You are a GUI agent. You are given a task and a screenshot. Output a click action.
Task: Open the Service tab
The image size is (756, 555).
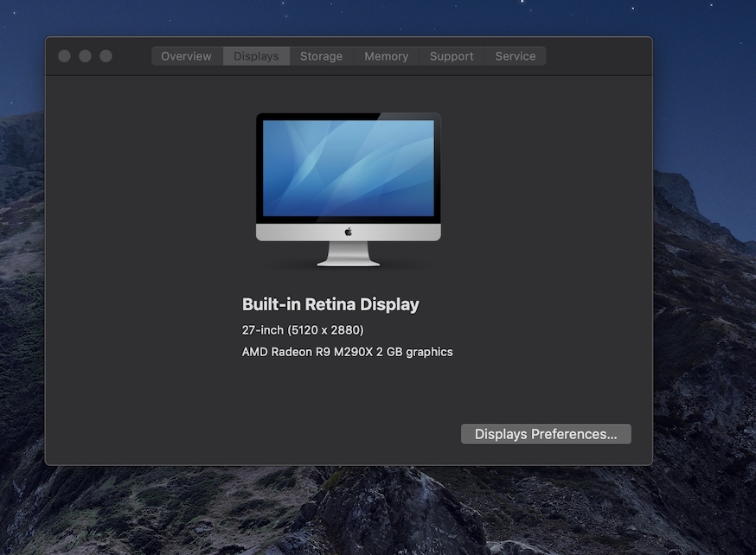click(515, 56)
